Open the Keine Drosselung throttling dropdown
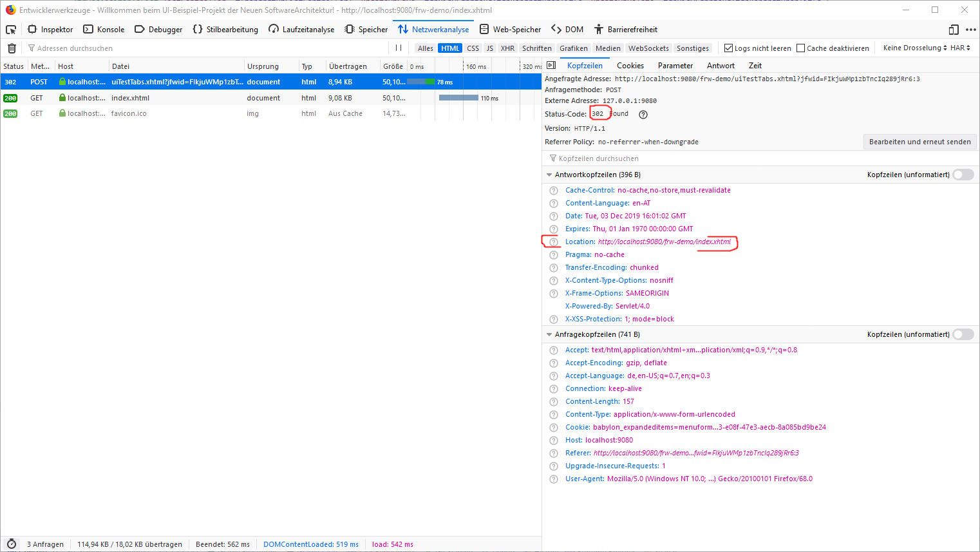 915,48
